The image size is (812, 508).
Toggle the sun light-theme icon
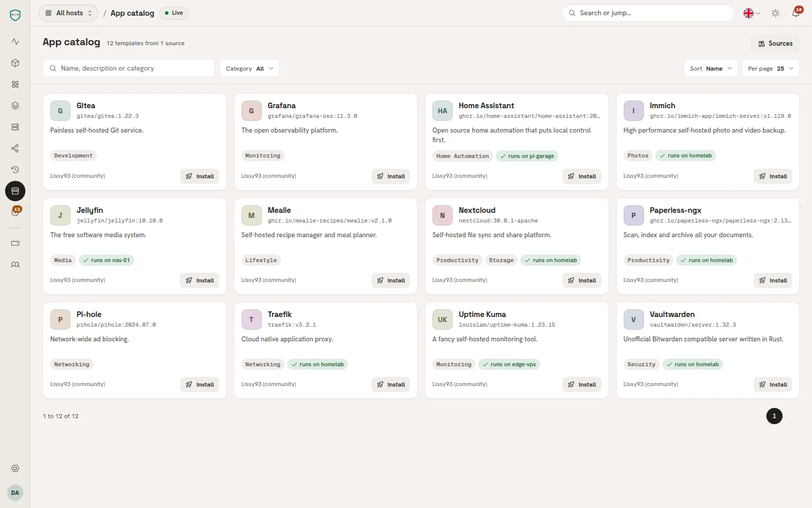tap(775, 13)
